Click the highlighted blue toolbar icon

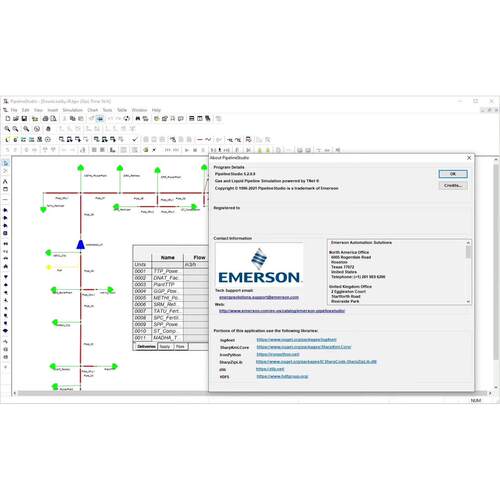pyautogui.click(x=100, y=118)
